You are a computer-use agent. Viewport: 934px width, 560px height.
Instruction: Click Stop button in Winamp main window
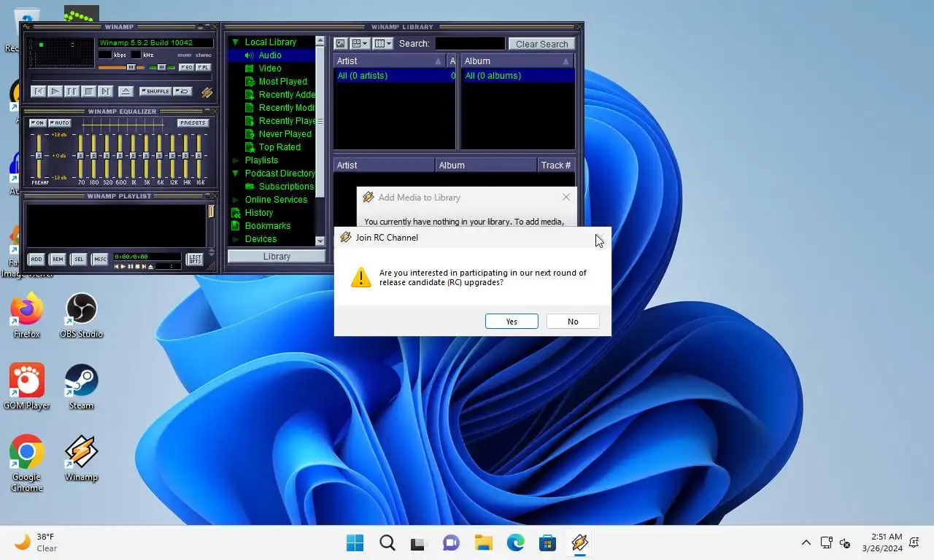click(88, 92)
